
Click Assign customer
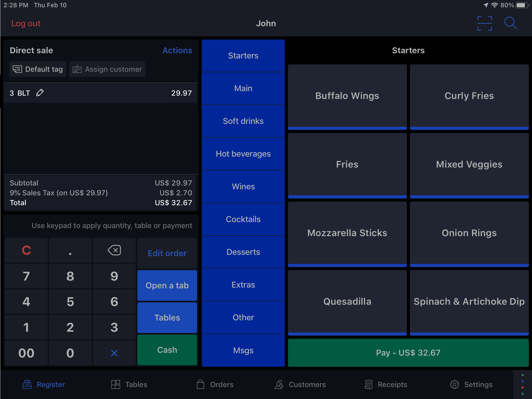click(x=107, y=69)
